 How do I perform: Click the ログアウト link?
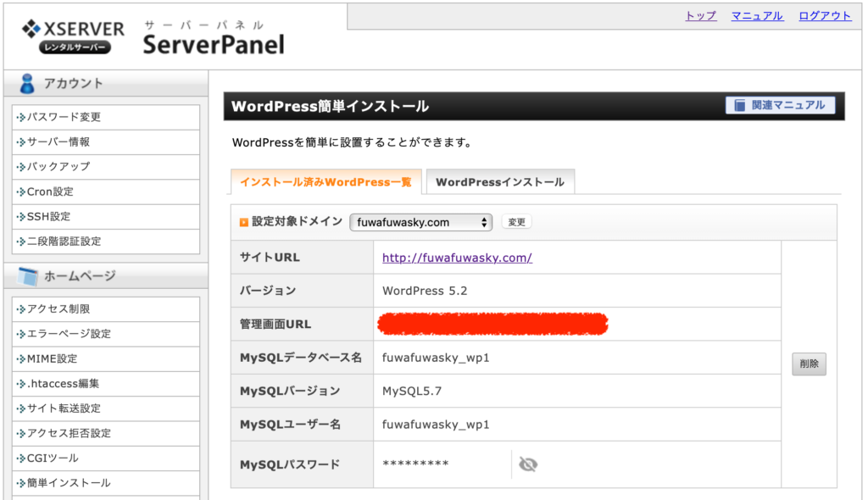click(x=825, y=16)
